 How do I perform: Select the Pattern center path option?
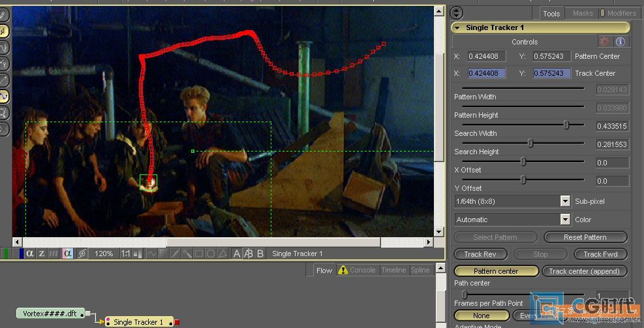pyautogui.click(x=496, y=271)
